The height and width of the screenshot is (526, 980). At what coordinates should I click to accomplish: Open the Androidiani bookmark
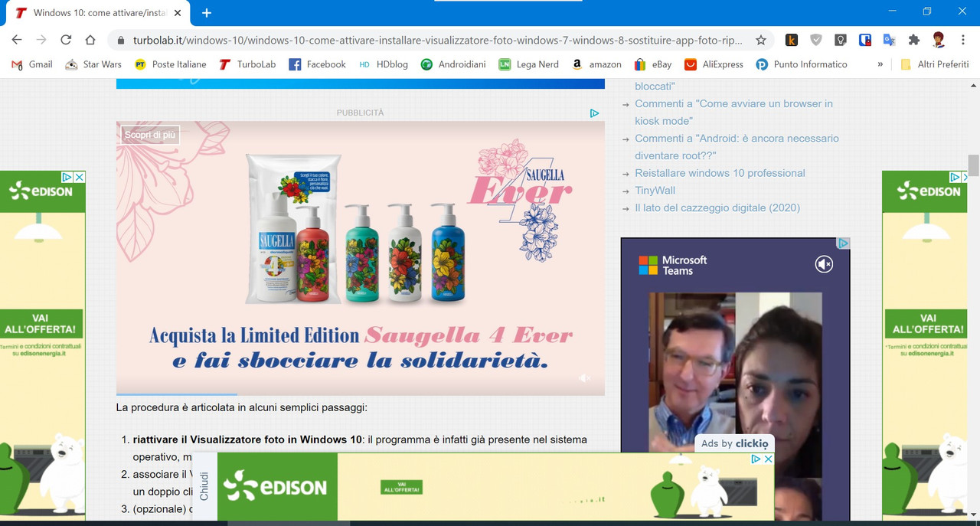(x=453, y=64)
